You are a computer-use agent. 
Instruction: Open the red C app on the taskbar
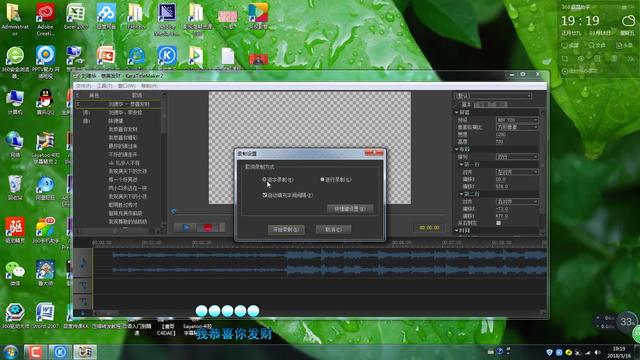(35, 352)
